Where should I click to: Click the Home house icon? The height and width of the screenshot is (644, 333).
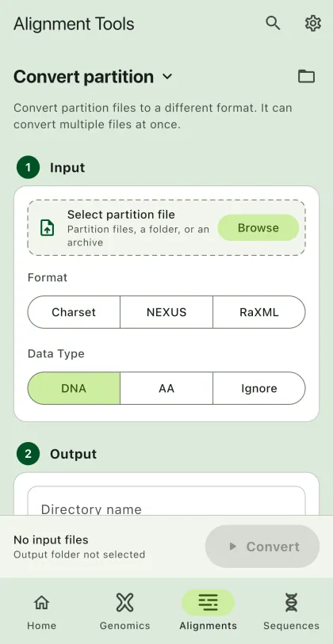click(x=41, y=603)
